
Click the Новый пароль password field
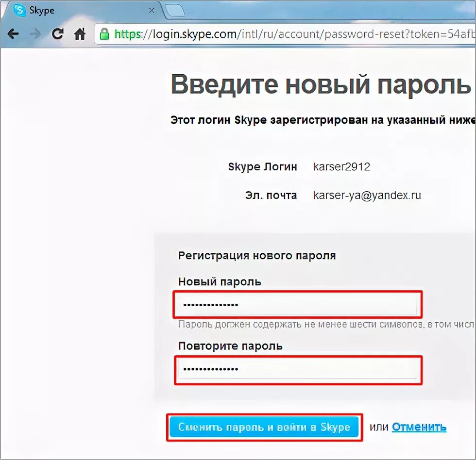(297, 304)
